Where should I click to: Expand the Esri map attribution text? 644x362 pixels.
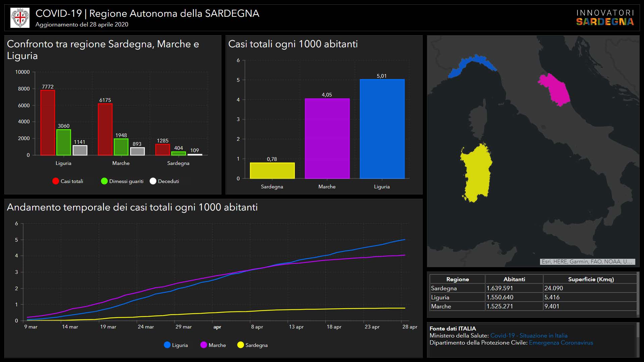587,261
